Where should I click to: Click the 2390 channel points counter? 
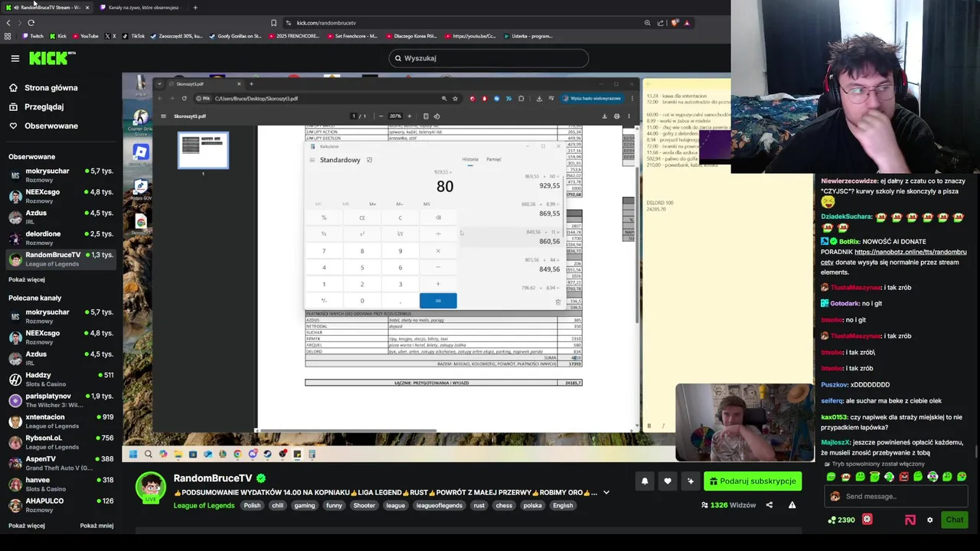pos(842,520)
